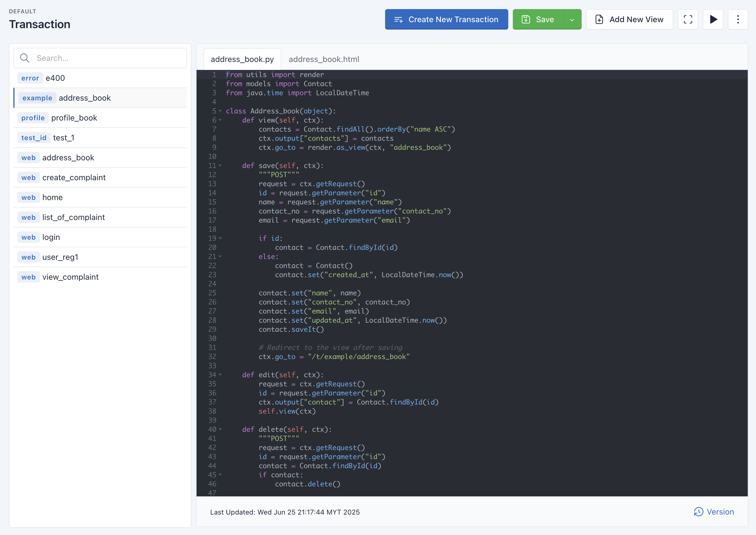Click the Create New Transaction list-plus icon
Screen dimensions: 756x535
click(398, 20)
